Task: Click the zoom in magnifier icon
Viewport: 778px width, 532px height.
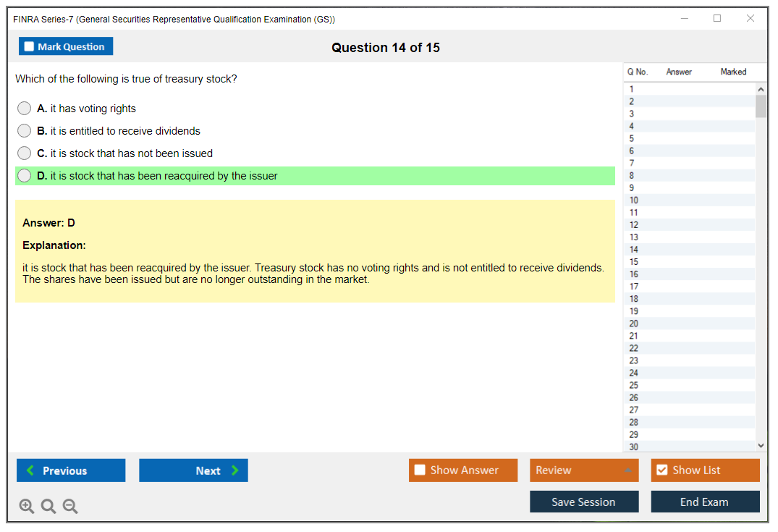Action: [x=26, y=507]
